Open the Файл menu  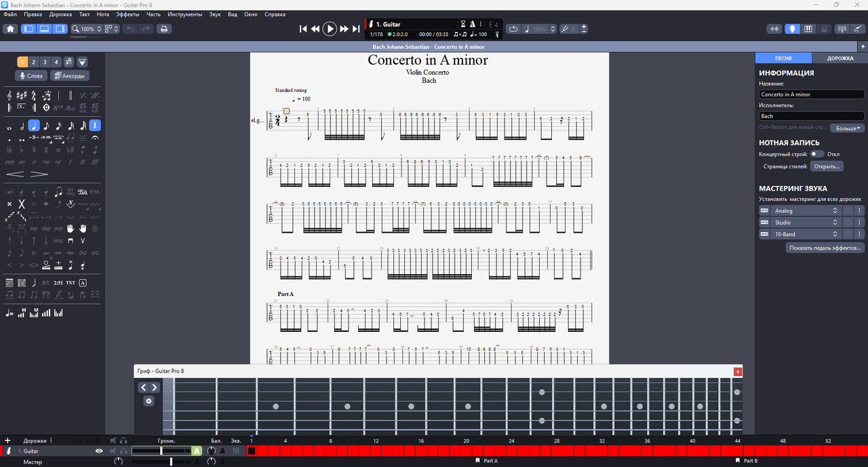[x=10, y=14]
